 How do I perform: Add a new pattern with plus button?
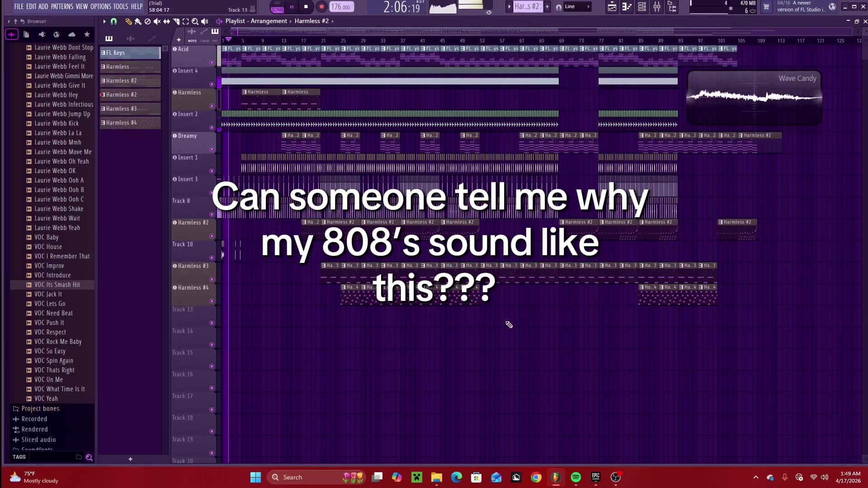pyautogui.click(x=547, y=7)
